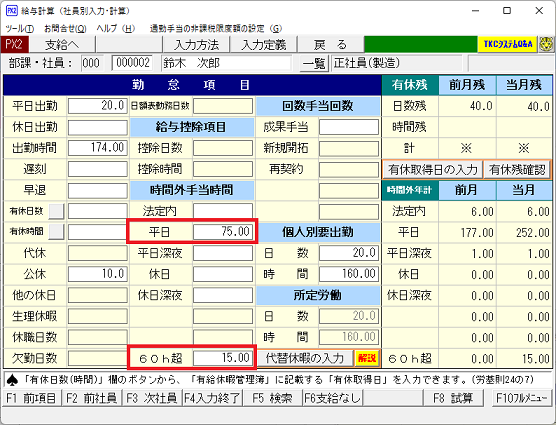556x425 pixels.
Task: Click the PX2 title bar app icon
Action: 12,11
